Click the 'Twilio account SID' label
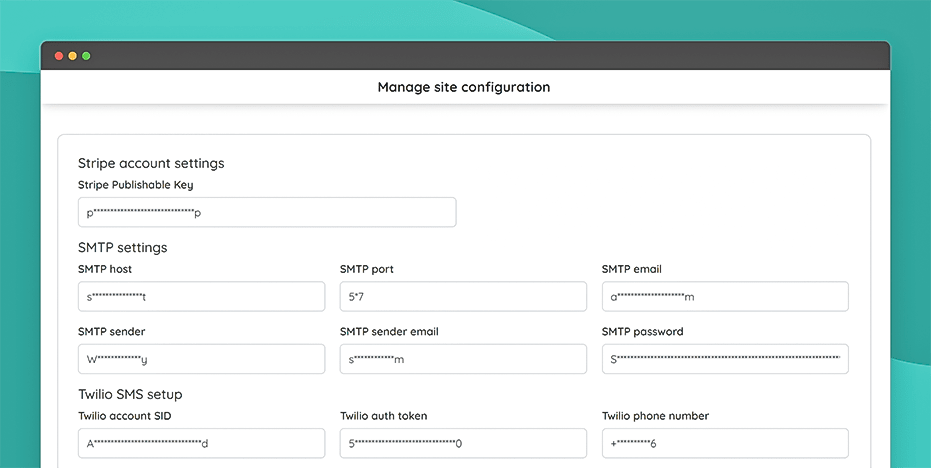This screenshot has width=931, height=468. 125,416
